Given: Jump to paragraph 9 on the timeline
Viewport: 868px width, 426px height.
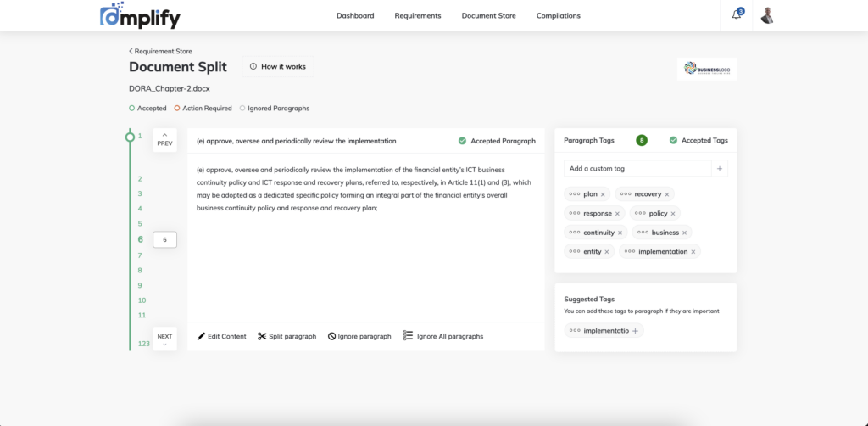Looking at the screenshot, I should pos(140,285).
